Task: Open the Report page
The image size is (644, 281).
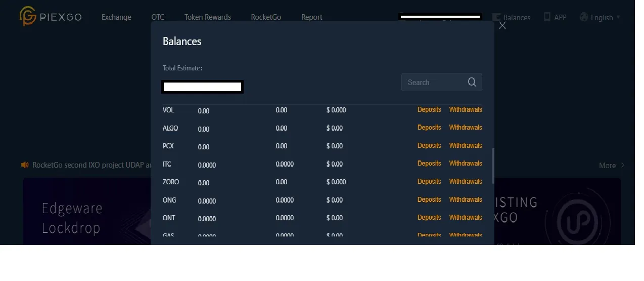Action: click(x=311, y=17)
